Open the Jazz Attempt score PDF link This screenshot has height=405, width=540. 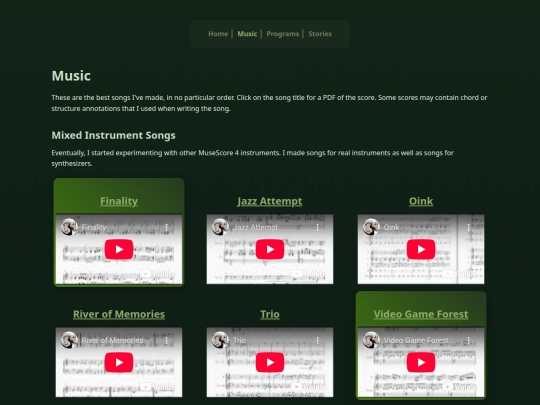pos(270,201)
